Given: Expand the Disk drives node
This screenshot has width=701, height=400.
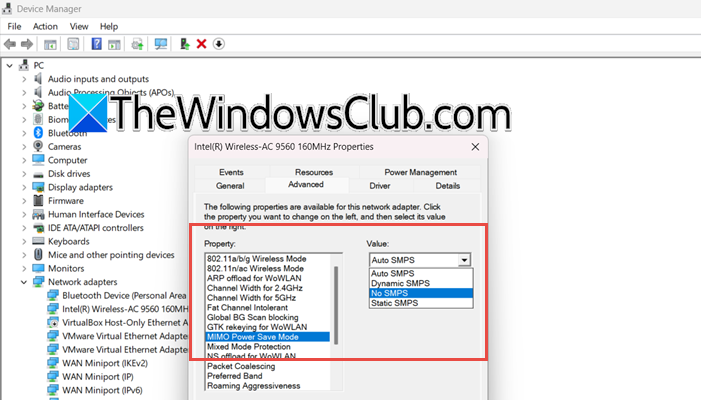Looking at the screenshot, I should (24, 174).
